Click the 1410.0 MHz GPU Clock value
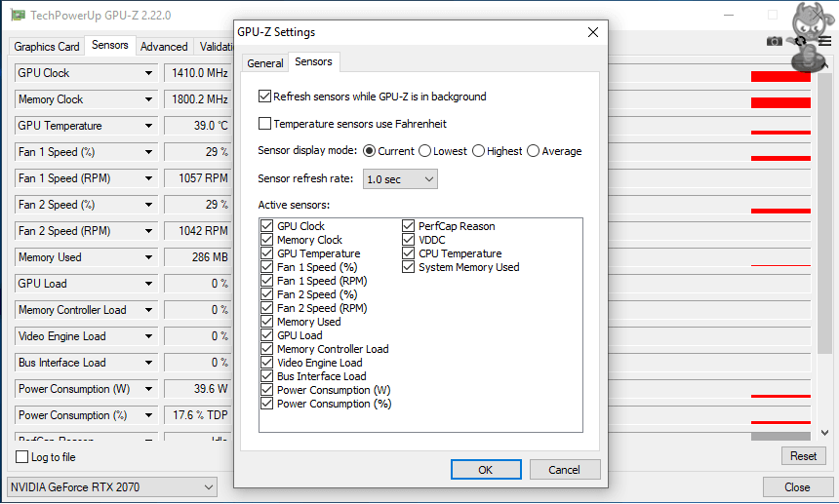This screenshot has width=839, height=504. [x=200, y=73]
